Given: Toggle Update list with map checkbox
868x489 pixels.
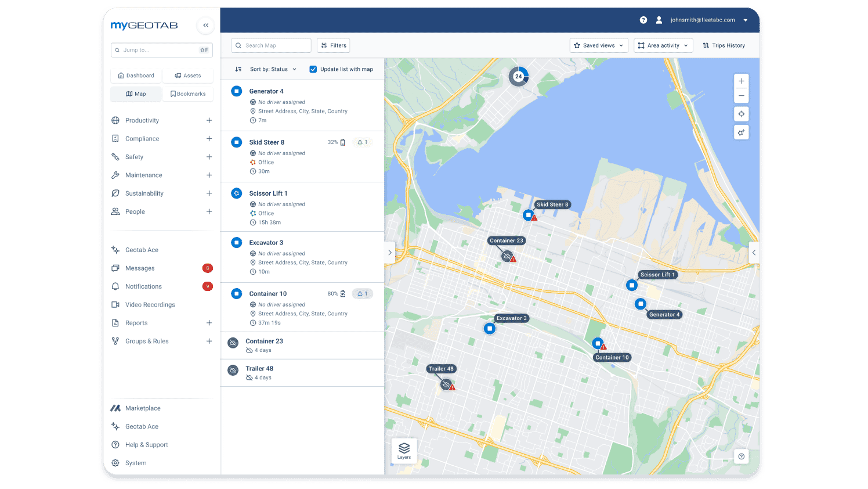Looking at the screenshot, I should click(313, 69).
